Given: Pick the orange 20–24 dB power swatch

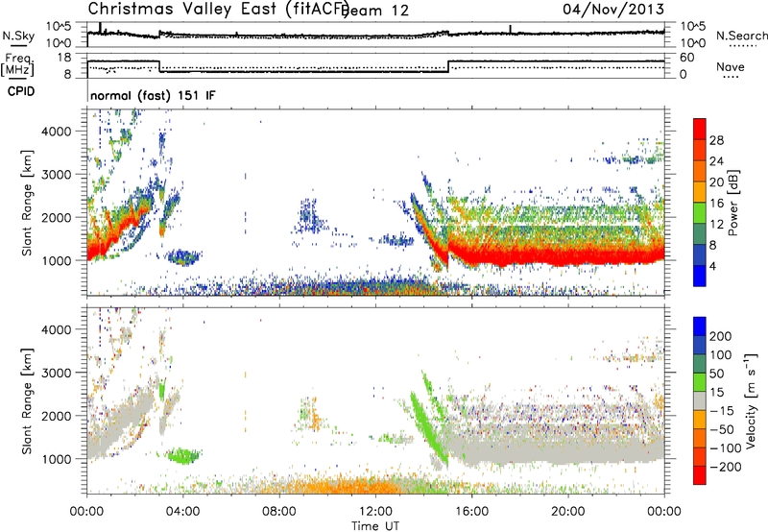Looking at the screenshot, I should pos(700,172).
